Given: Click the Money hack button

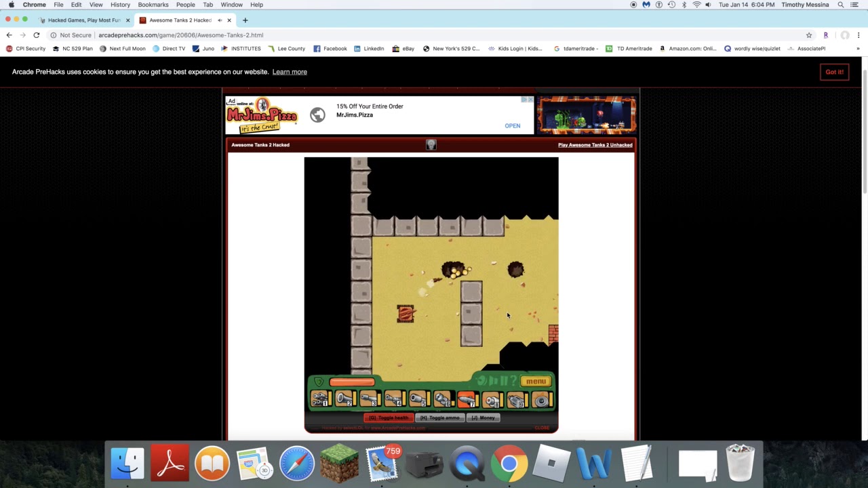Looking at the screenshot, I should coord(483,418).
